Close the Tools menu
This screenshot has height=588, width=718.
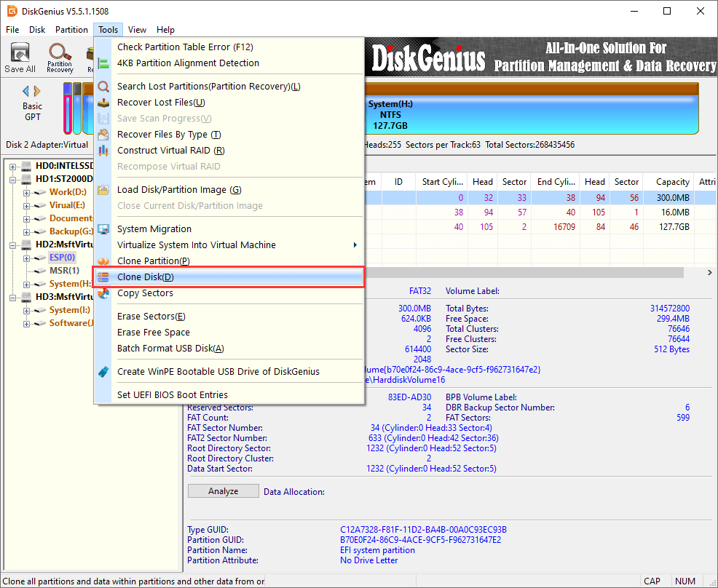pyautogui.click(x=108, y=30)
